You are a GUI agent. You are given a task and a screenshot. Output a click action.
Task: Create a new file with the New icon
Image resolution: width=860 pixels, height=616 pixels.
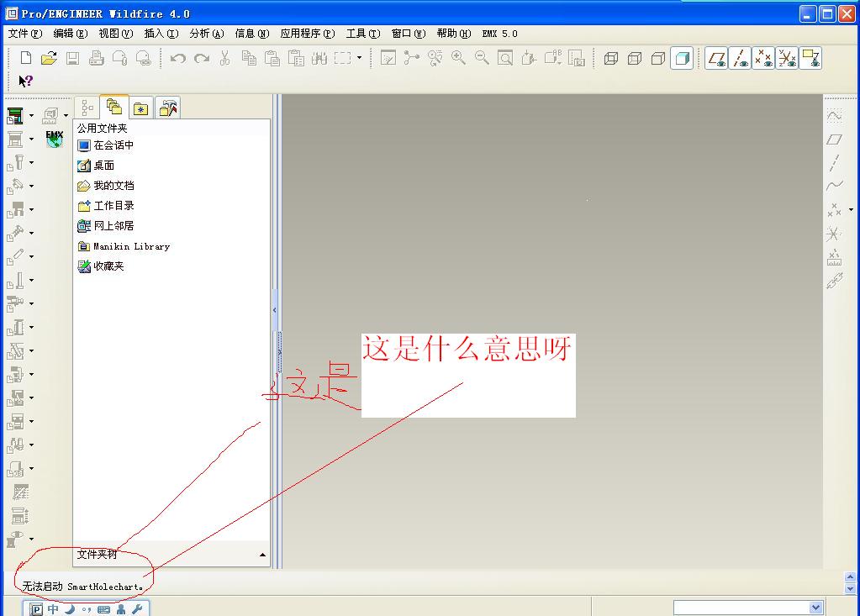(x=26, y=58)
